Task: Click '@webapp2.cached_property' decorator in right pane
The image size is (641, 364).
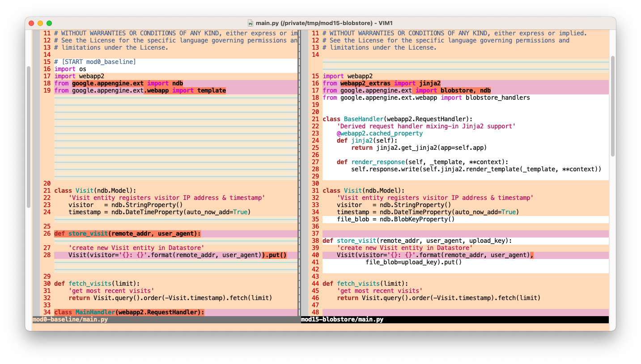Action: pyautogui.click(x=379, y=133)
